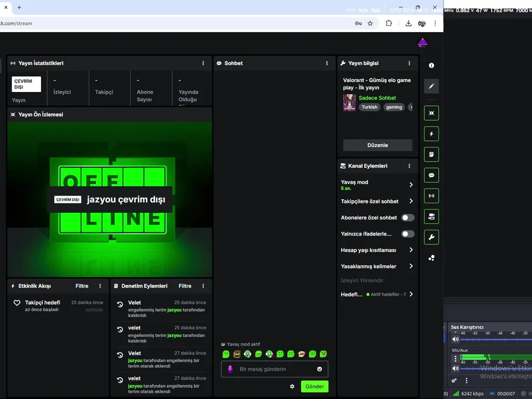Toggle activity feed lightning icon in sidebar
Image resolution: width=532 pixels, height=399 pixels.
point(431,134)
